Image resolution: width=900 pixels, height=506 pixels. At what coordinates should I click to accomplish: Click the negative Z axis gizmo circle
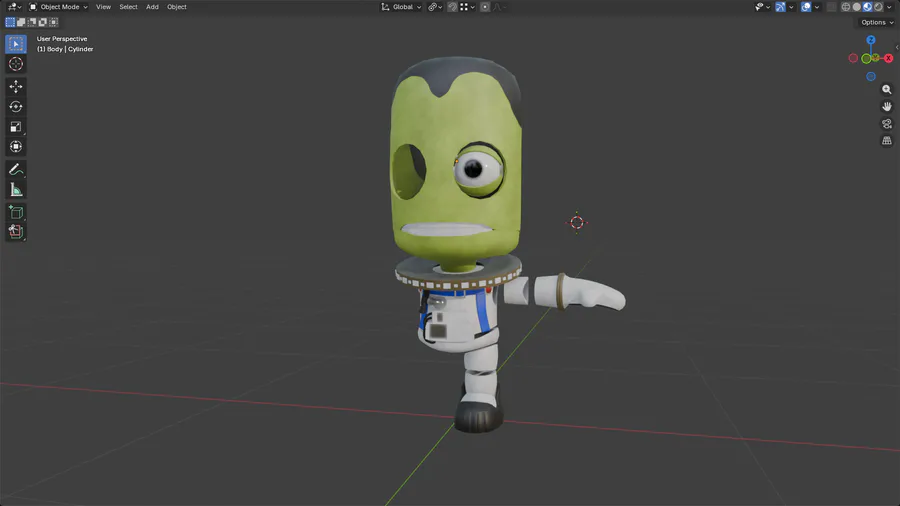[x=871, y=76]
